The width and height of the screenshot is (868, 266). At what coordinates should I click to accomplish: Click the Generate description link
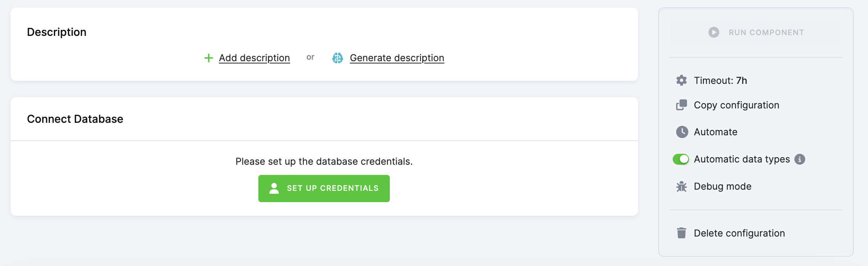point(397,58)
